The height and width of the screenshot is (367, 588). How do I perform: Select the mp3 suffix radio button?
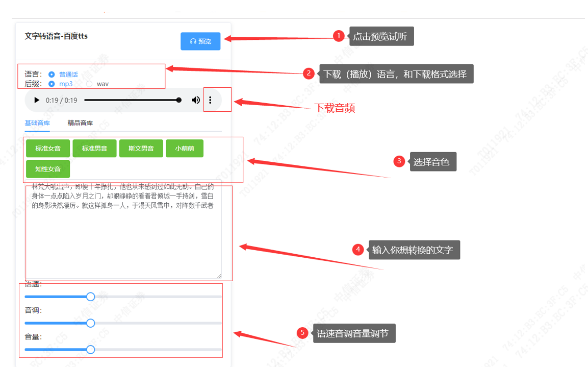click(52, 84)
